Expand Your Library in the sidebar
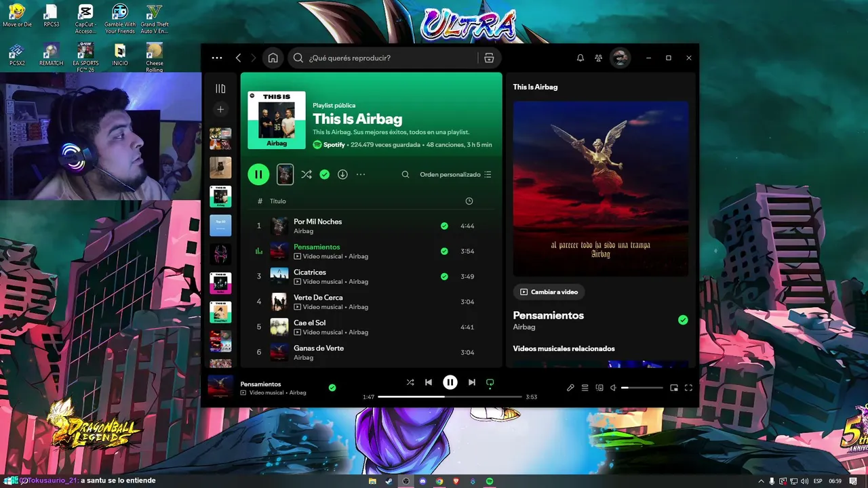This screenshot has width=868, height=488. tap(220, 89)
